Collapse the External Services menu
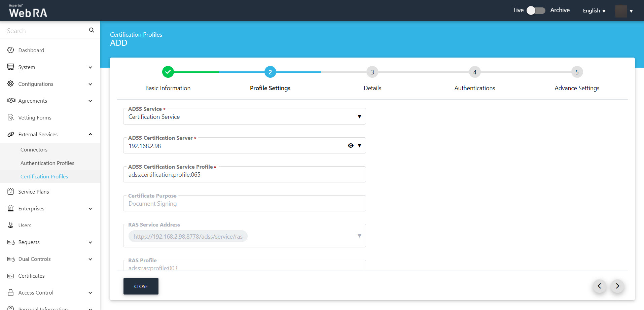Viewport: 644px width, 310px height. pyautogui.click(x=90, y=134)
